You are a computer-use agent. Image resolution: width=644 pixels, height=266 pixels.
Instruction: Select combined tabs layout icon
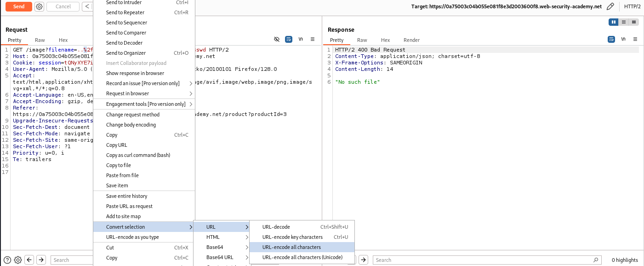pos(634,22)
